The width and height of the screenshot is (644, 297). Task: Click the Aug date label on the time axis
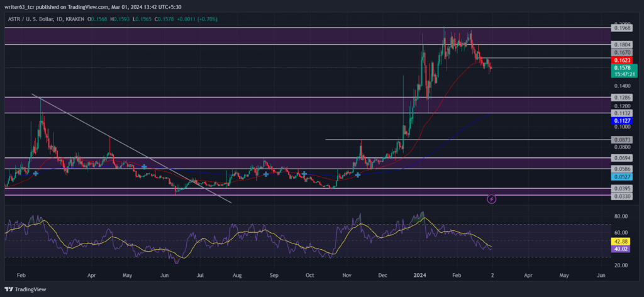pyautogui.click(x=237, y=275)
